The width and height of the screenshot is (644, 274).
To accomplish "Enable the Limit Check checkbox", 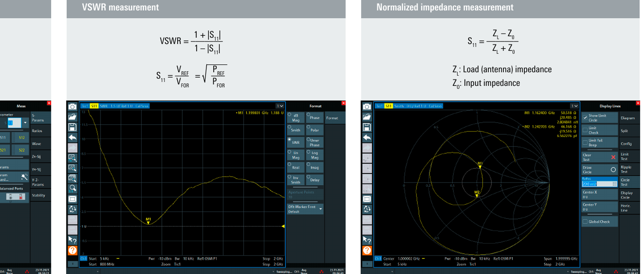I will (585, 130).
